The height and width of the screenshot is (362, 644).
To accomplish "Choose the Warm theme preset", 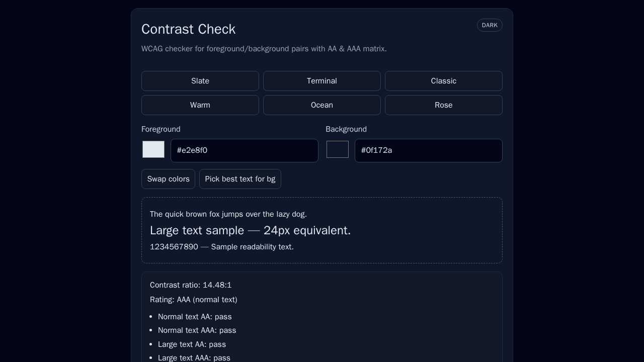I will tap(200, 105).
